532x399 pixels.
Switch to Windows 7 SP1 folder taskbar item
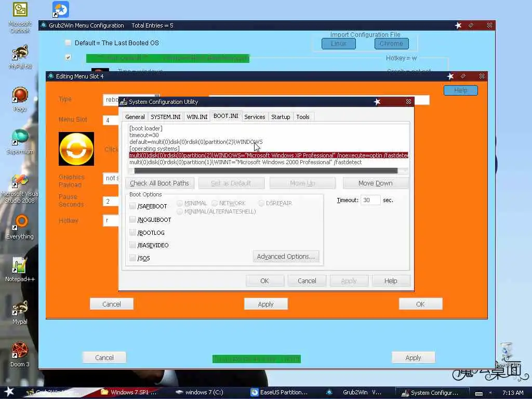click(129, 392)
